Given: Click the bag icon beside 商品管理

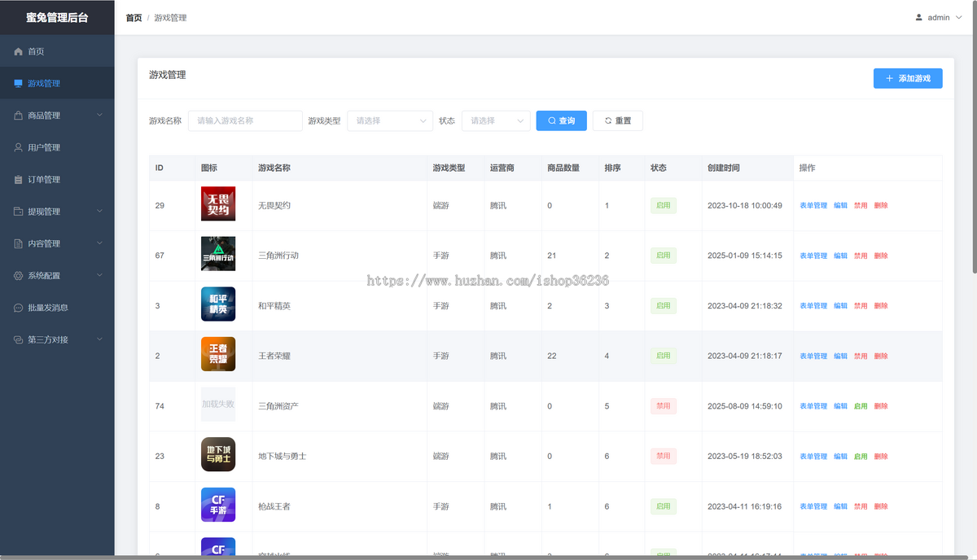Looking at the screenshot, I should [x=19, y=116].
